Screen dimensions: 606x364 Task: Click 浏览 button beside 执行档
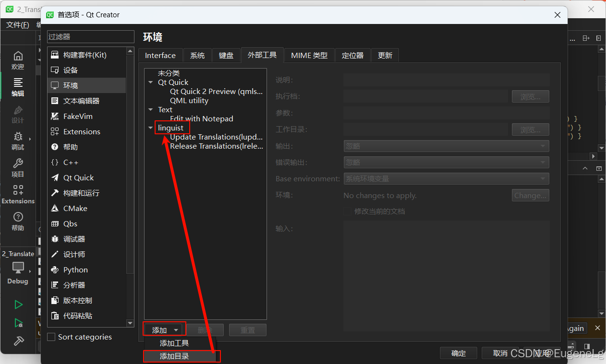(x=530, y=97)
